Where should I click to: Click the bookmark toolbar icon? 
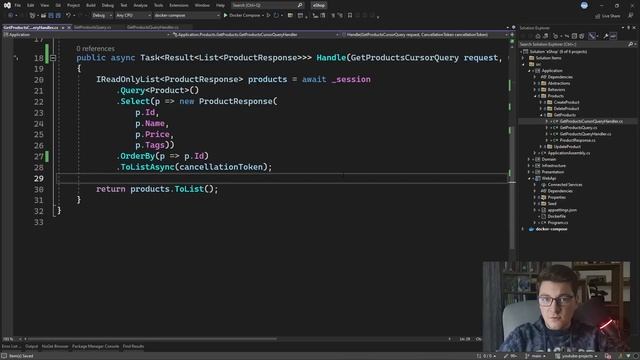(x=350, y=16)
